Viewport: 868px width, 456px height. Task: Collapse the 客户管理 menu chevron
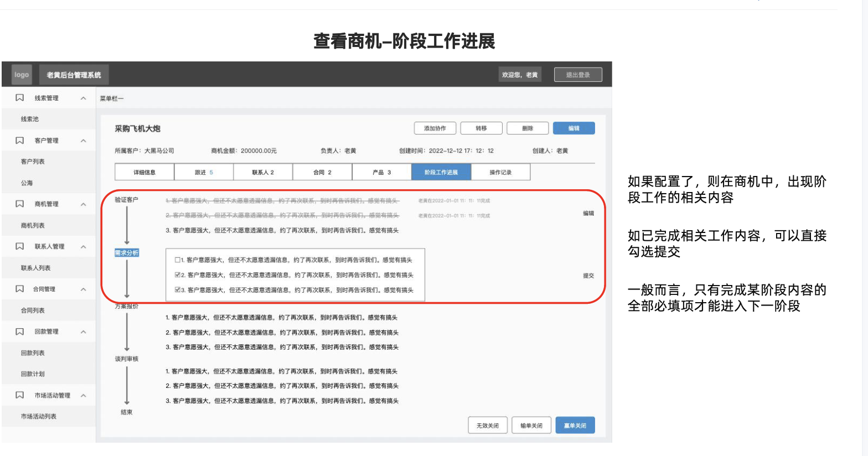pyautogui.click(x=84, y=141)
